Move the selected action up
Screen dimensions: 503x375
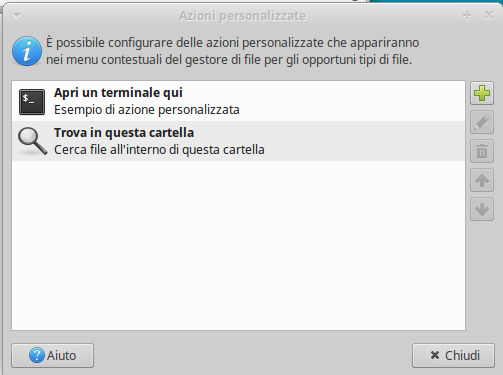pyautogui.click(x=482, y=180)
